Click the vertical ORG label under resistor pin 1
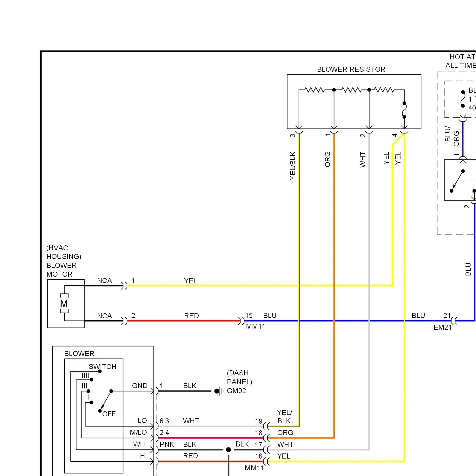The width and height of the screenshot is (476, 476). (x=327, y=159)
